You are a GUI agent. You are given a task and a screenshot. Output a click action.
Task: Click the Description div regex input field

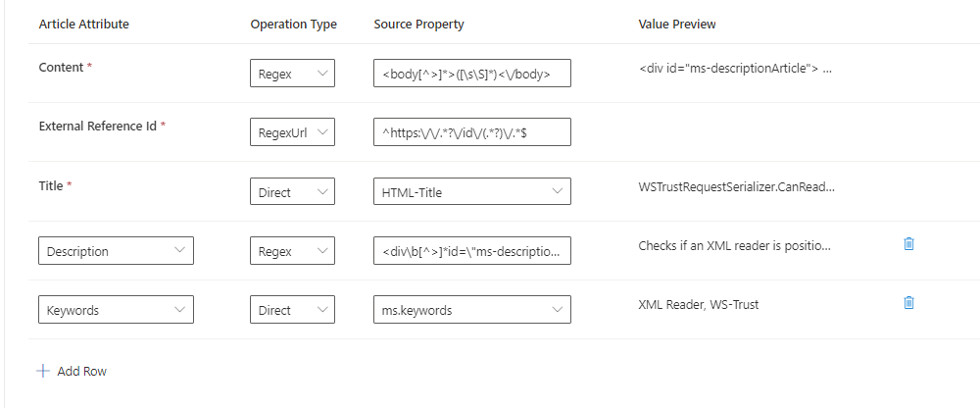[x=471, y=251]
